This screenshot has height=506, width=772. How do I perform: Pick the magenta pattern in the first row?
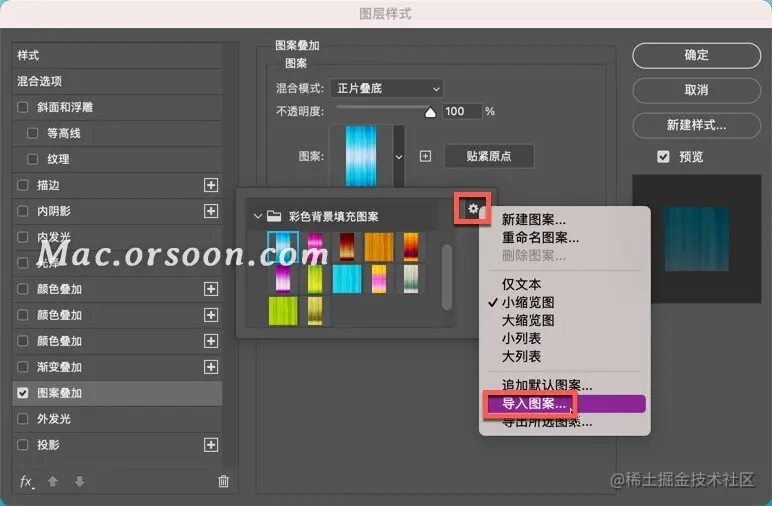(x=315, y=246)
